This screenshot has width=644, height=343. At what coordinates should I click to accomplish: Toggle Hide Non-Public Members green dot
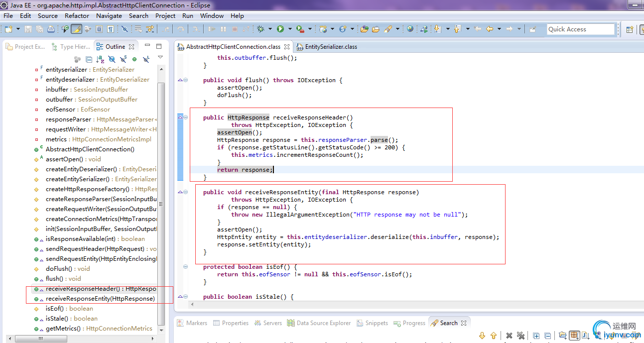pyautogui.click(x=134, y=59)
